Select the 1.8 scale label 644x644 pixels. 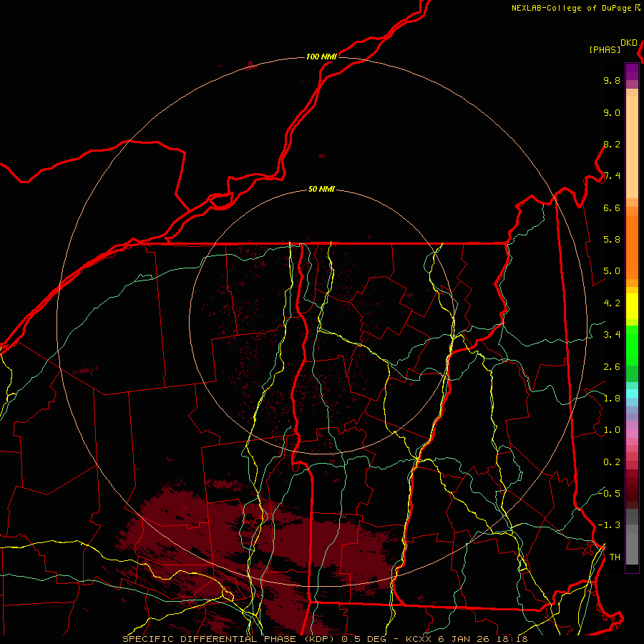(x=612, y=399)
